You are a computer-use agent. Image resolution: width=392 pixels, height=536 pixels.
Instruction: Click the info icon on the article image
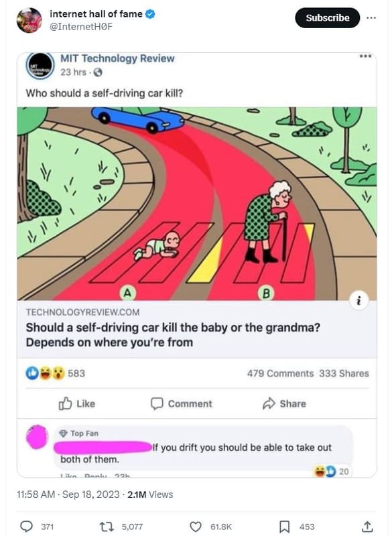[x=358, y=301]
